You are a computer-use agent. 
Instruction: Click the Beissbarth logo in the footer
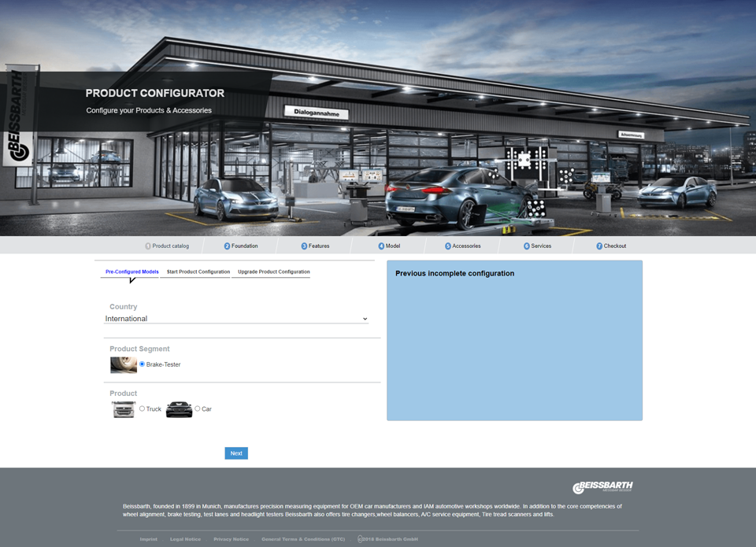(602, 487)
